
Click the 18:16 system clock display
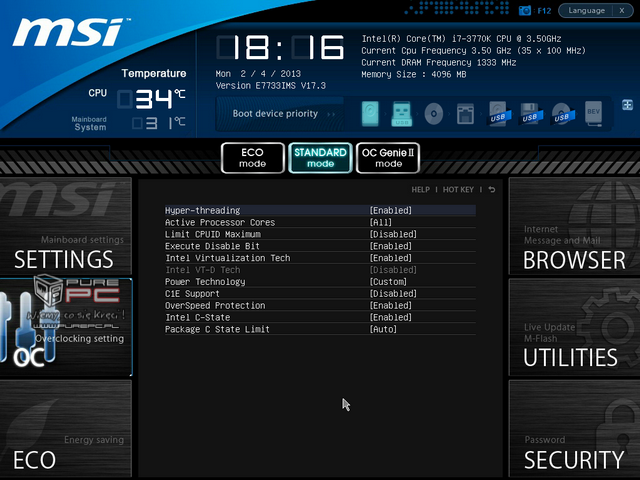(280, 48)
